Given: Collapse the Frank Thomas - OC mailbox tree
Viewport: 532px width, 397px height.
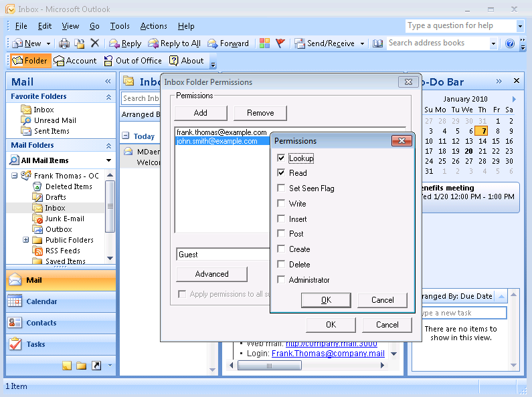Looking at the screenshot, I should coord(14,176).
